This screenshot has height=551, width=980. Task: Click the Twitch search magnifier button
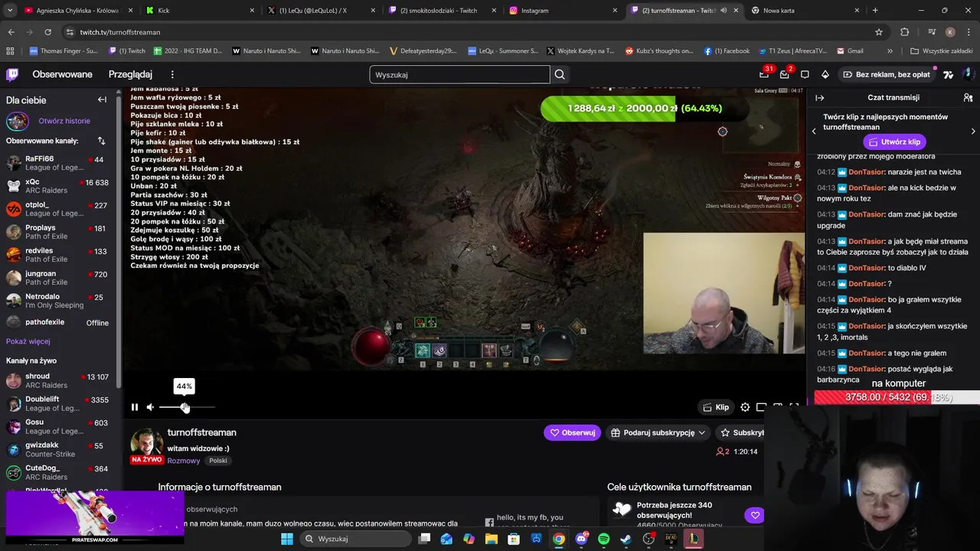pos(560,74)
